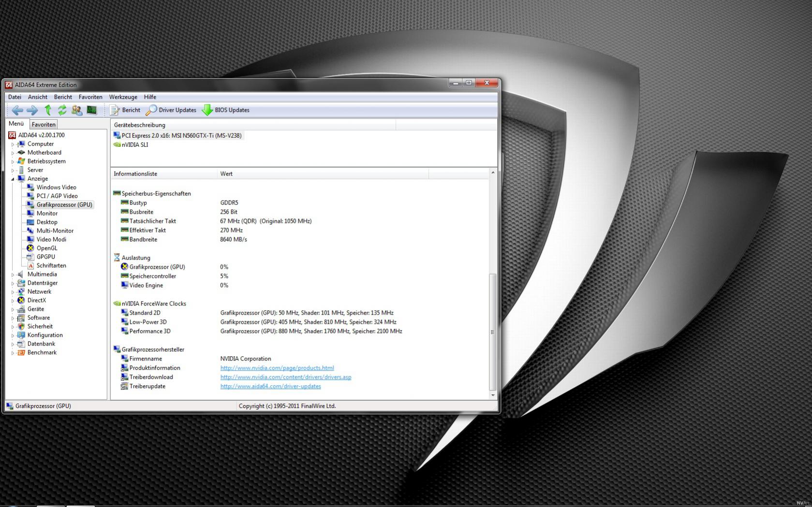The image size is (812, 507).
Task: Click the Benchmark icon in tree
Action: point(21,353)
